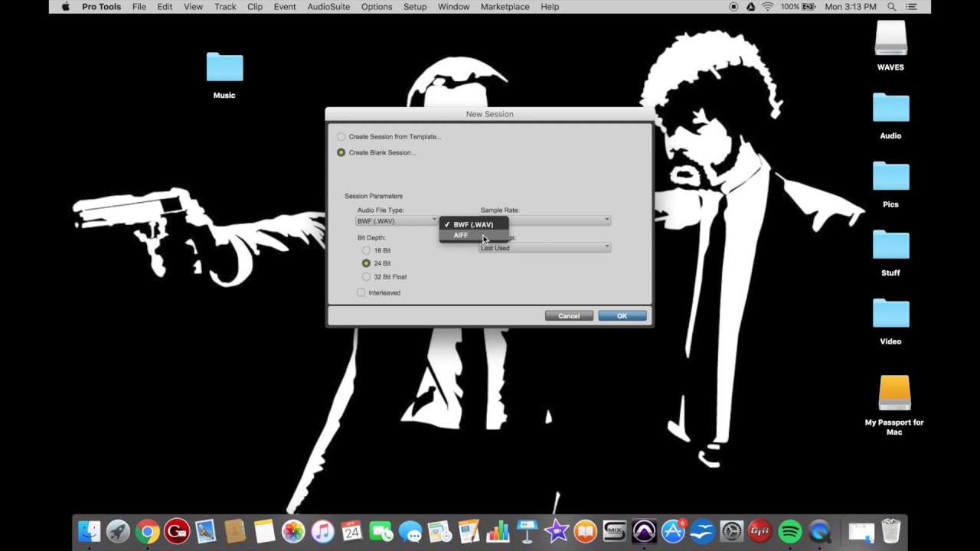Open Contacts book icon in dock
Image resolution: width=980 pixels, height=551 pixels.
click(235, 531)
